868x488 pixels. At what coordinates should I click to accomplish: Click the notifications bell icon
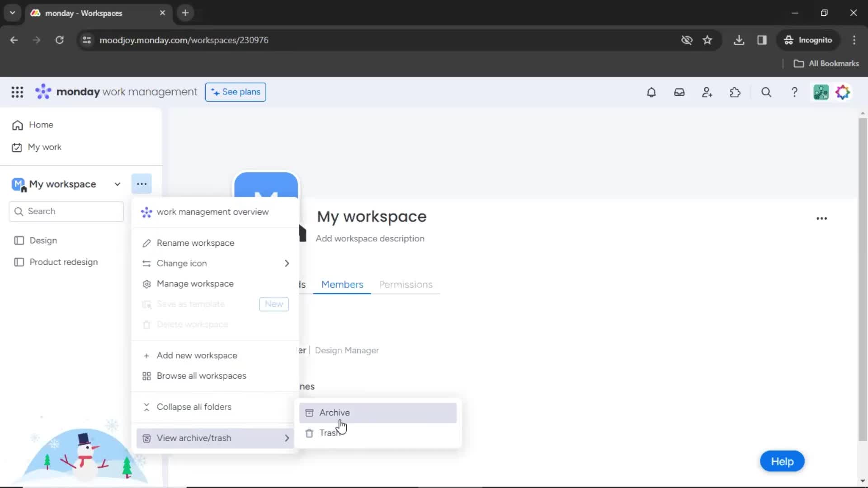click(x=651, y=92)
